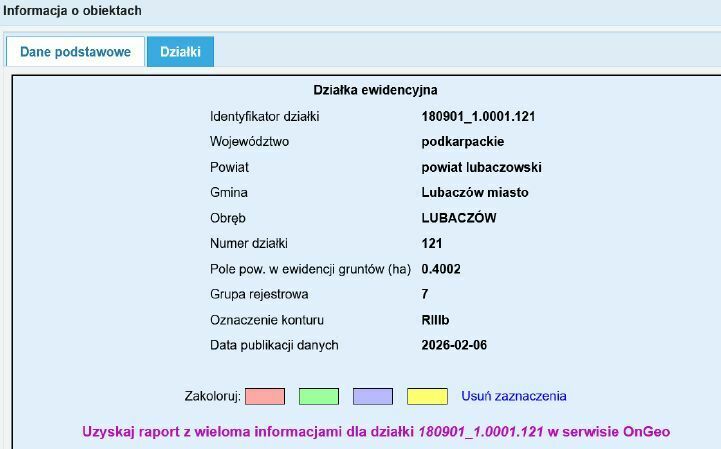Pick the lavender blue highlight color swatch

(x=373, y=396)
